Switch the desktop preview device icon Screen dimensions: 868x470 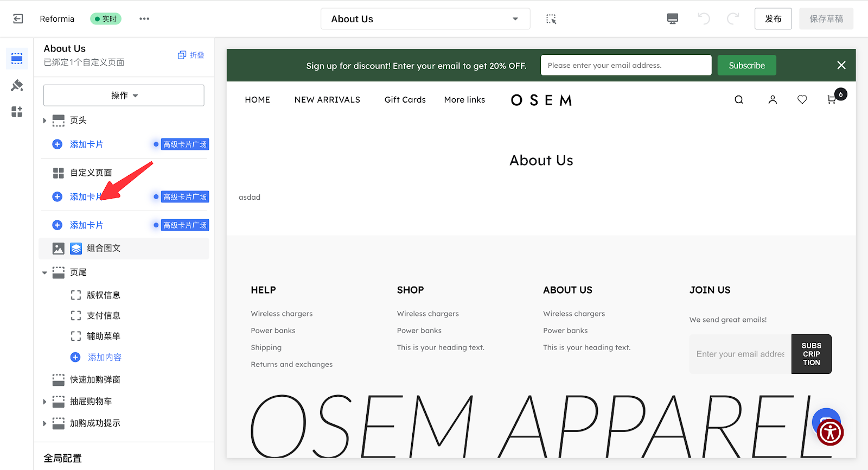tap(673, 19)
